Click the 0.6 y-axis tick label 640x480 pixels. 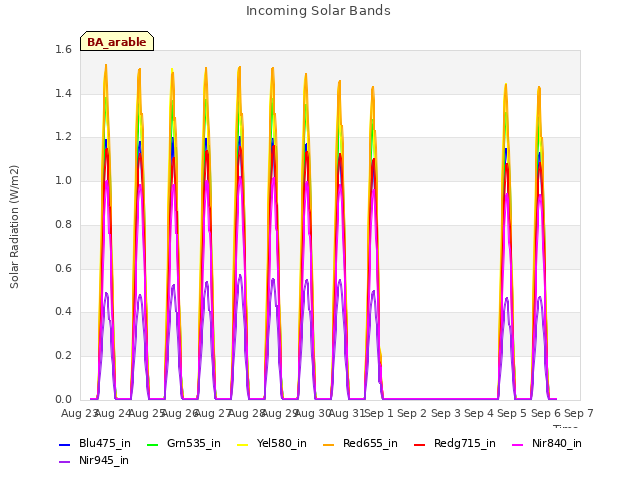pos(63,268)
